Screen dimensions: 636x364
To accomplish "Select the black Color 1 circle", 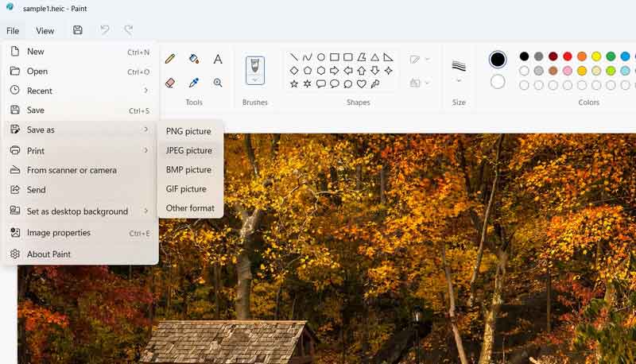I will (x=498, y=60).
